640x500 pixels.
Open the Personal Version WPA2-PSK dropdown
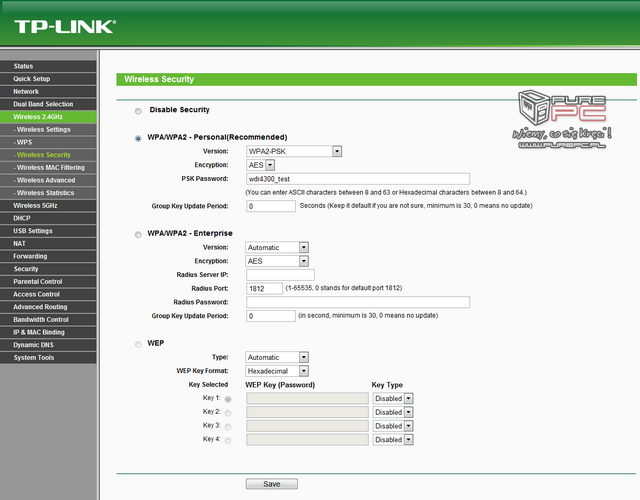294,151
